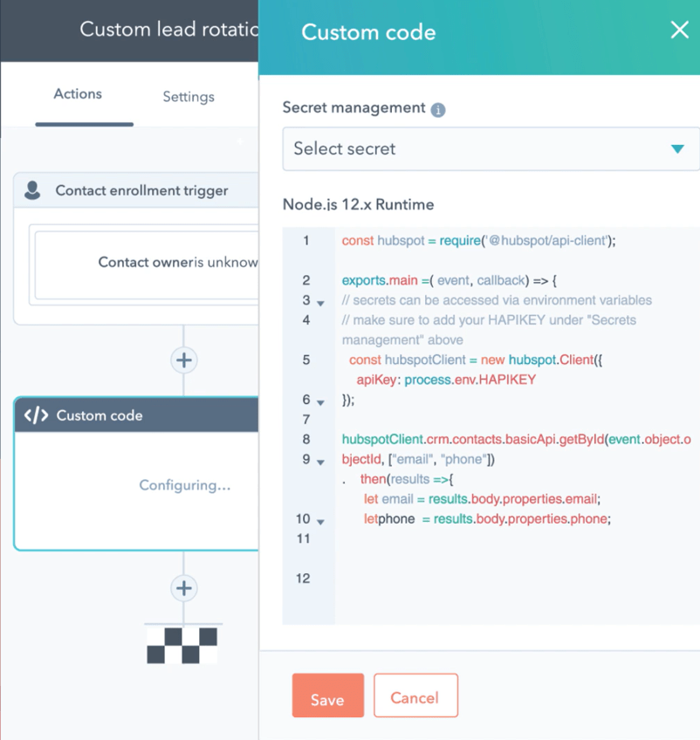Click the Select secret dropdown arrow
Image resolution: width=700 pixels, height=740 pixels.
coord(677,149)
